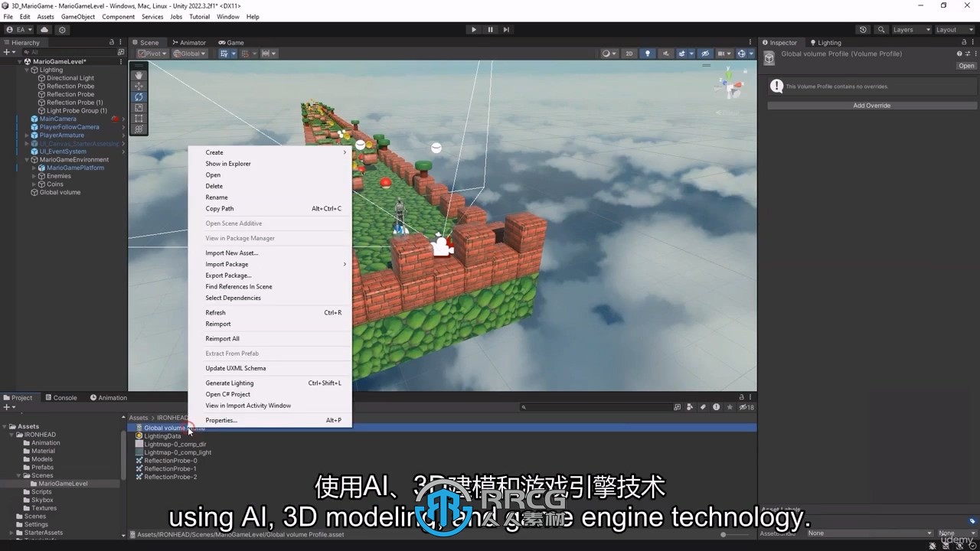Open the Assets menu
Viewport: 980px width, 551px height.
pyautogui.click(x=45, y=16)
